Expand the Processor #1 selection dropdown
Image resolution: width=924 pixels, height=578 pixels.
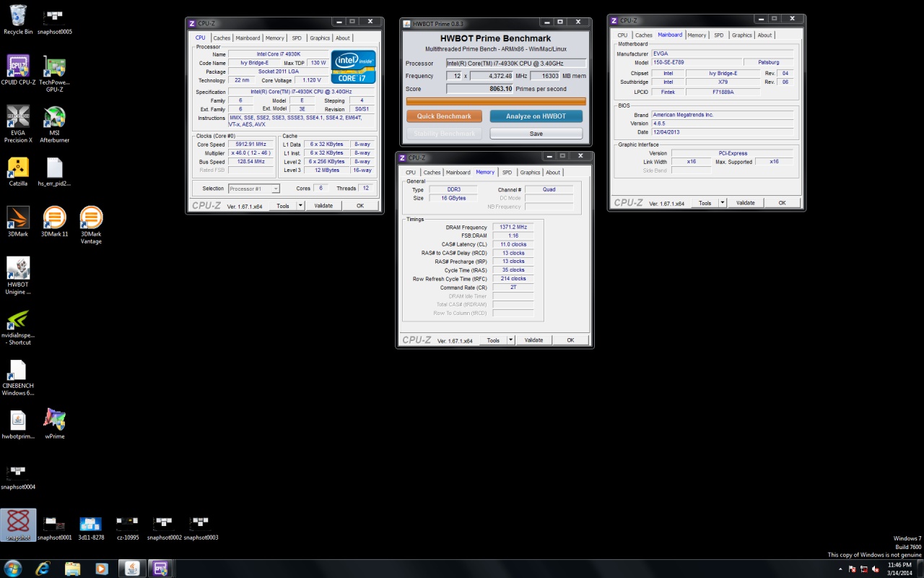[276, 189]
